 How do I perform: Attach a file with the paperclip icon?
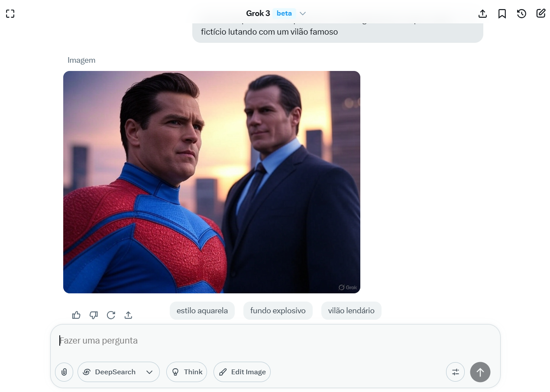(64, 372)
